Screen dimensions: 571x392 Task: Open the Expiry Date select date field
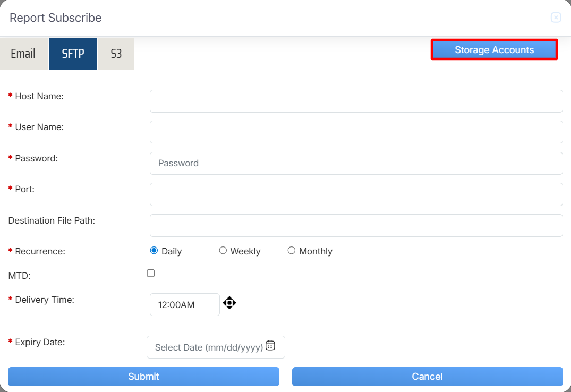coord(208,347)
